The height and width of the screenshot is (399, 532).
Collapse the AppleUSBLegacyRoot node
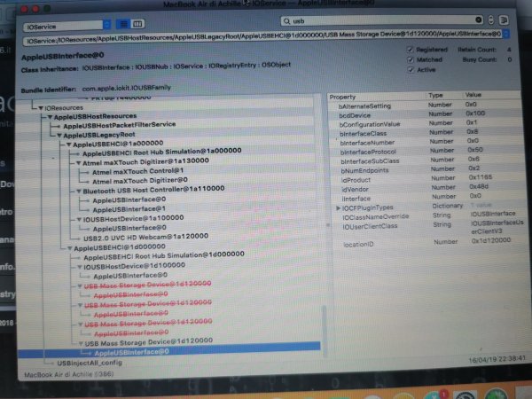click(x=59, y=136)
